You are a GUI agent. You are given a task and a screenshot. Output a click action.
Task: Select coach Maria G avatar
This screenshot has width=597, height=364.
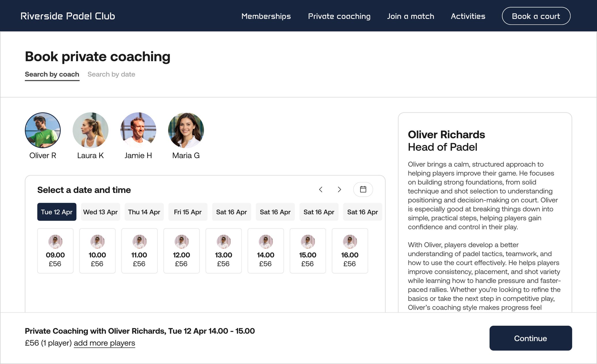click(186, 130)
